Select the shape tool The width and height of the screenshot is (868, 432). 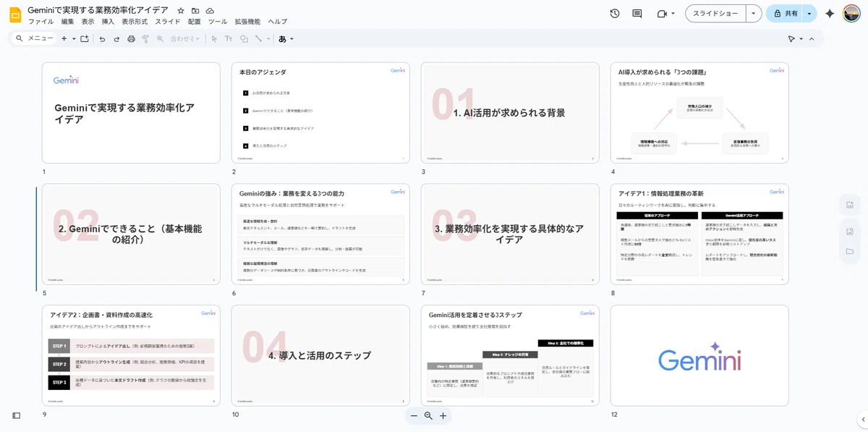pyautogui.click(x=244, y=38)
